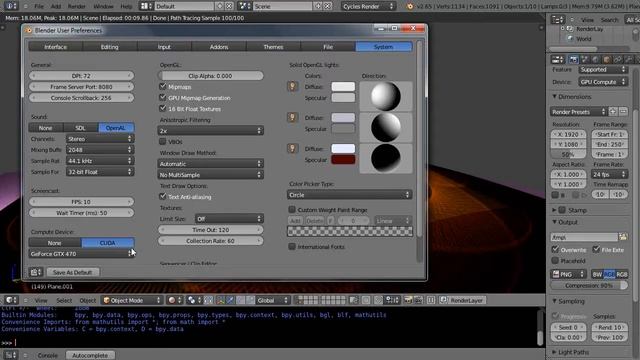Click the console editor type icon

tap(10, 356)
